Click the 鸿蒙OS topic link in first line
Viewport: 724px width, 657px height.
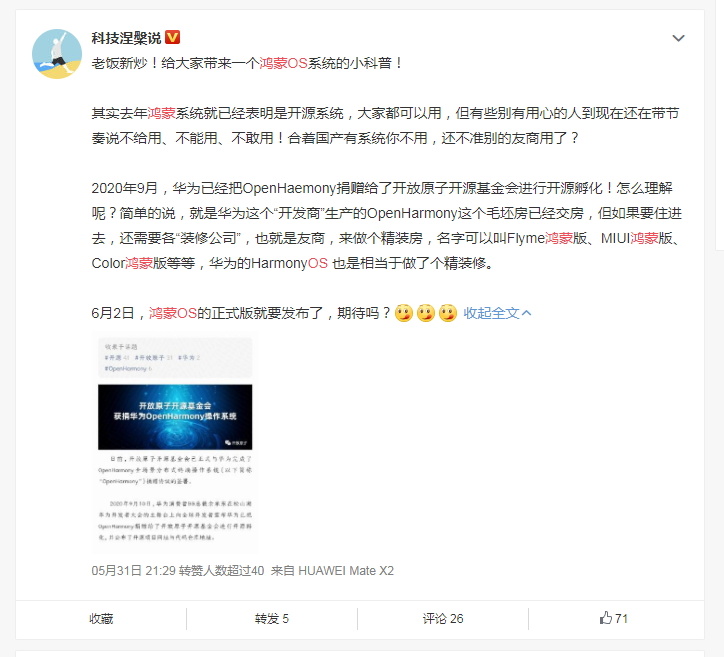283,63
